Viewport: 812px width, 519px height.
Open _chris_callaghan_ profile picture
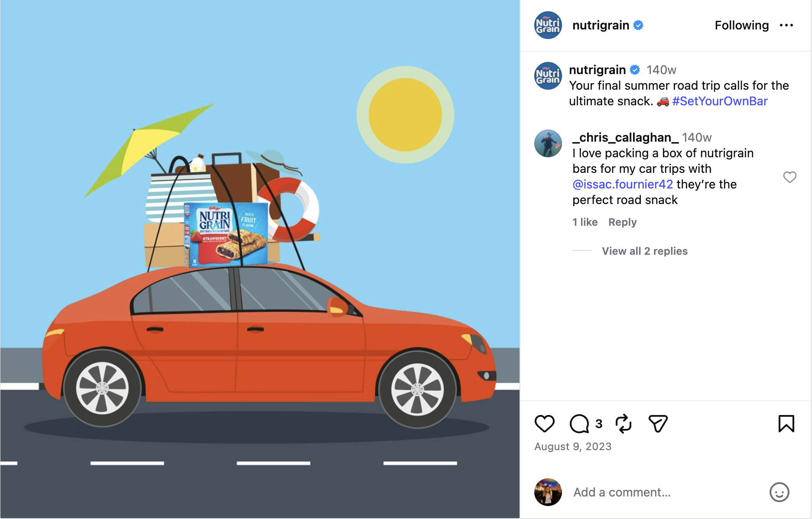tap(548, 143)
